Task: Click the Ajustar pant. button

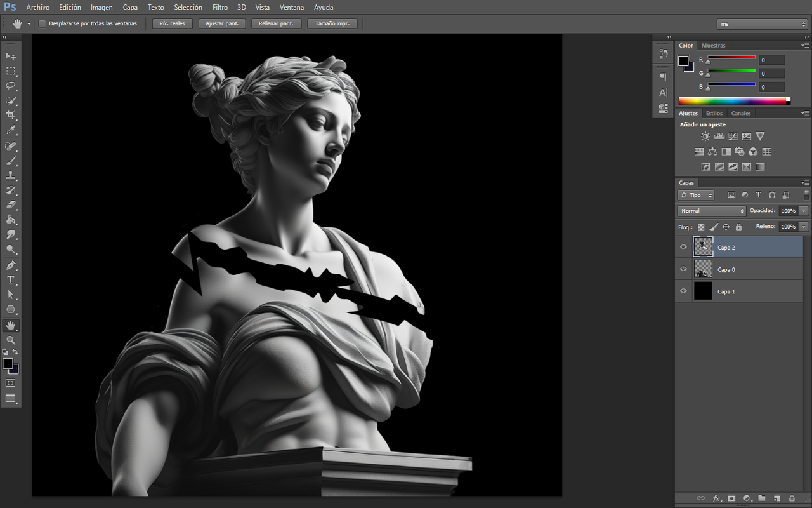Action: point(222,23)
